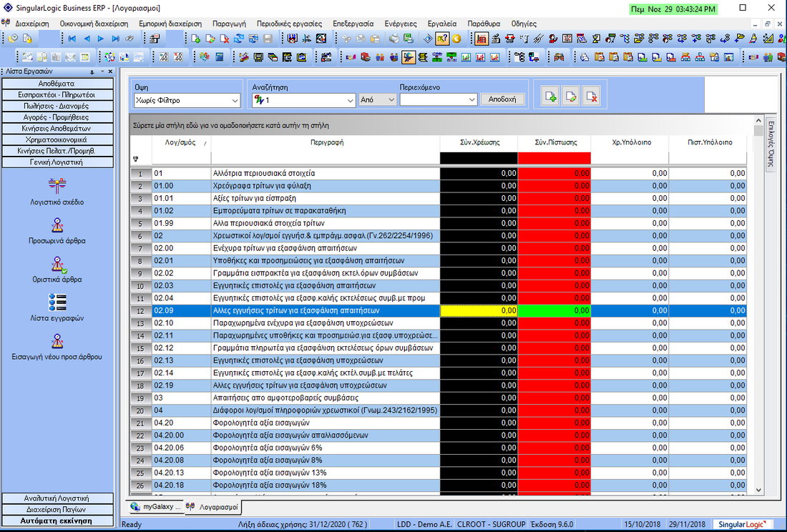Viewport: 787px width, 532px height.
Task: Expand the Αποθέματα section
Action: coord(57,83)
